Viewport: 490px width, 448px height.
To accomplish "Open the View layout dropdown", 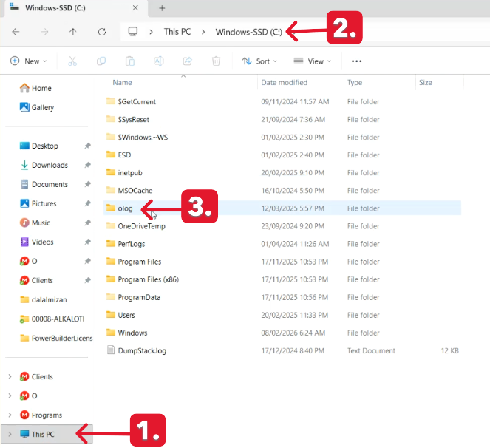I will click(312, 61).
